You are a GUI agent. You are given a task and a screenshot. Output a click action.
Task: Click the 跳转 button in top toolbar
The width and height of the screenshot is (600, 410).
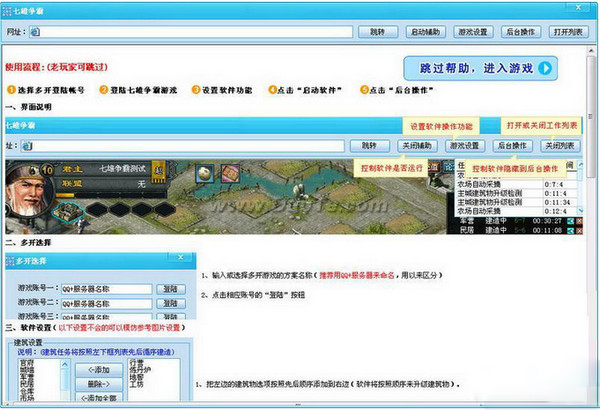pos(378,32)
